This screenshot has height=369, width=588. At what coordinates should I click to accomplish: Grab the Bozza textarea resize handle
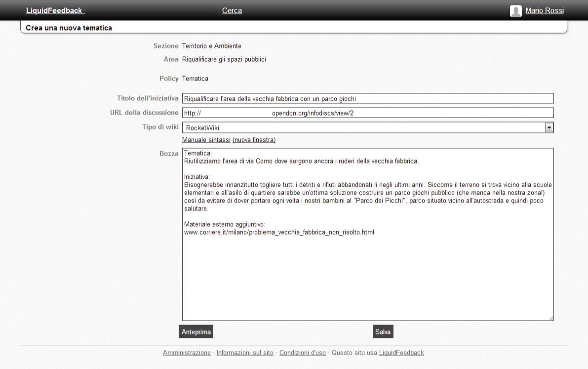pos(551,318)
